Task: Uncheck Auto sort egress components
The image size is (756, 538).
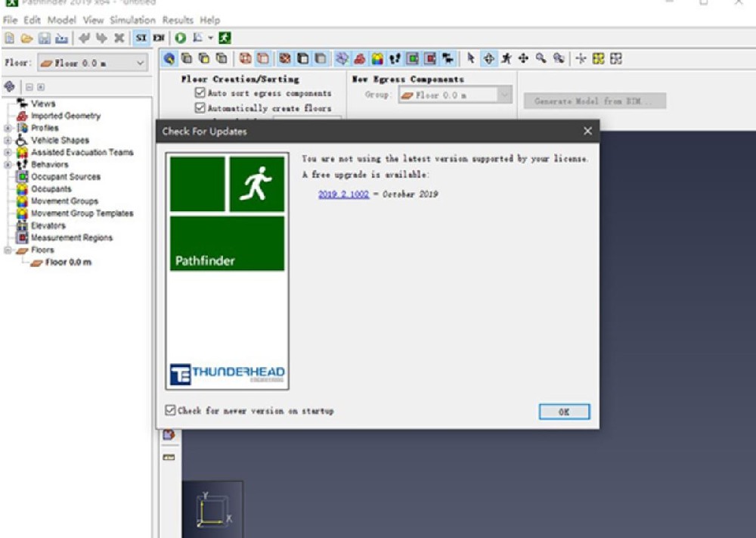Action: [x=200, y=92]
